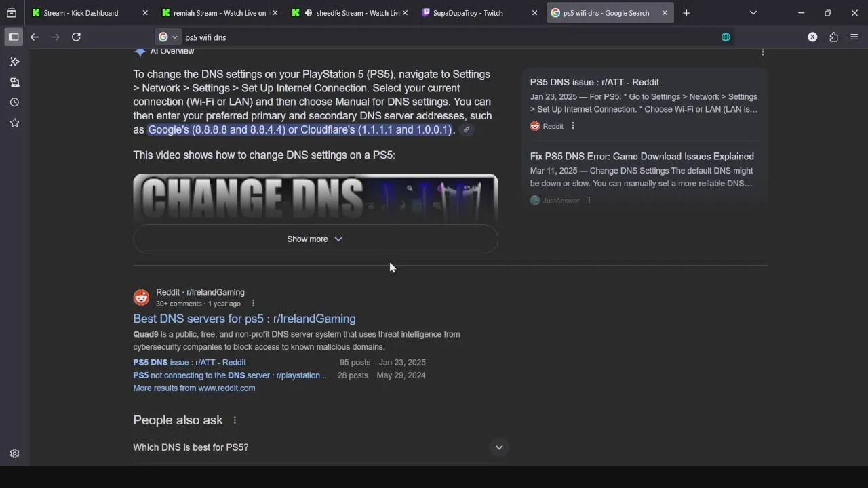Image resolution: width=868 pixels, height=488 pixels.
Task: Click the Reddit · r/IrelandGaming source label
Action: (x=200, y=292)
